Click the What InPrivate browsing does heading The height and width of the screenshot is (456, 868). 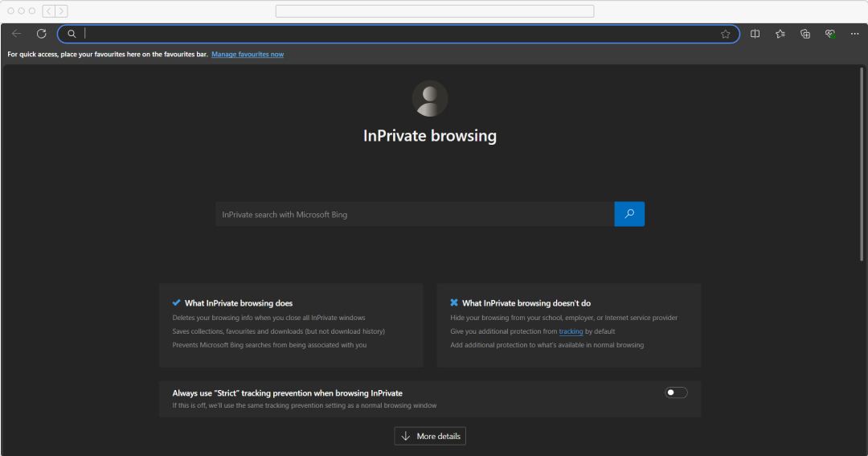point(239,303)
